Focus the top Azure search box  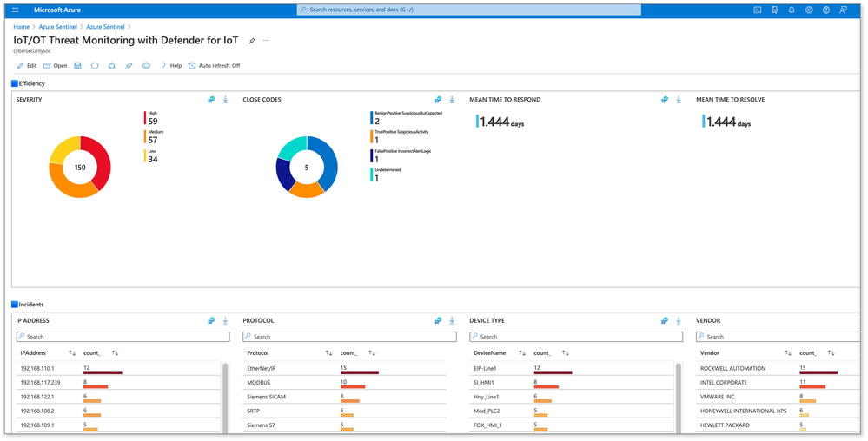[x=469, y=10]
